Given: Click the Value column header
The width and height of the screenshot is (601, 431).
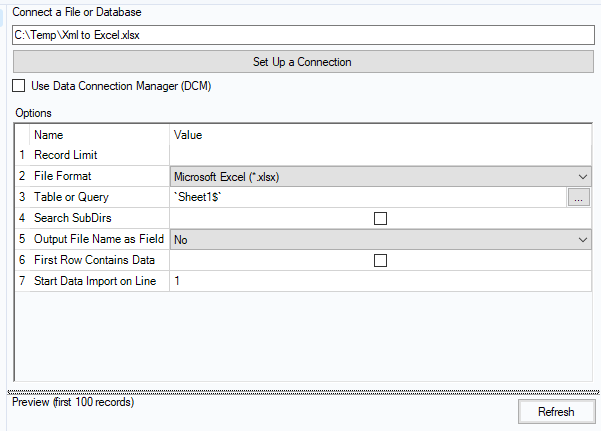Looking at the screenshot, I should point(189,134).
